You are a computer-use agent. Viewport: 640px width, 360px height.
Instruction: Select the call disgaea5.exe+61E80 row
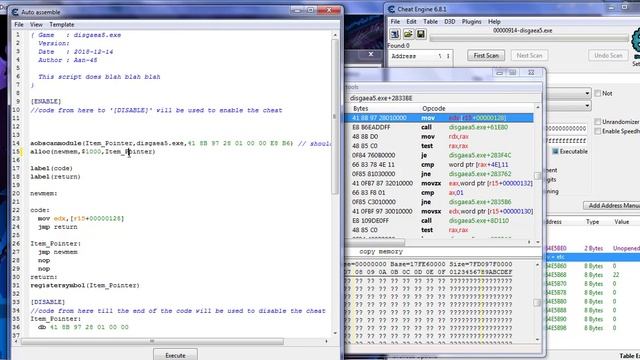coord(439,127)
